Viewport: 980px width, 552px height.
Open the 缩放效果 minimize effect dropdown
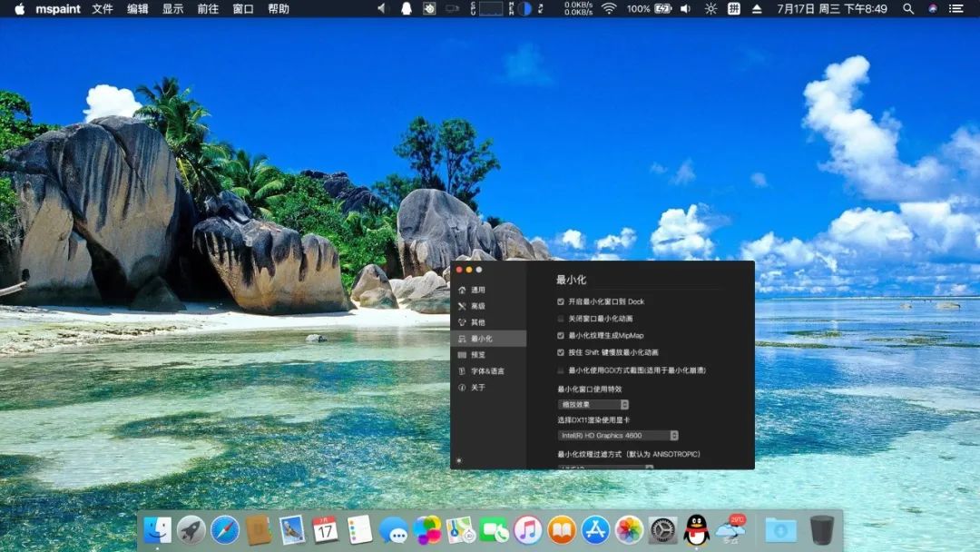(593, 404)
